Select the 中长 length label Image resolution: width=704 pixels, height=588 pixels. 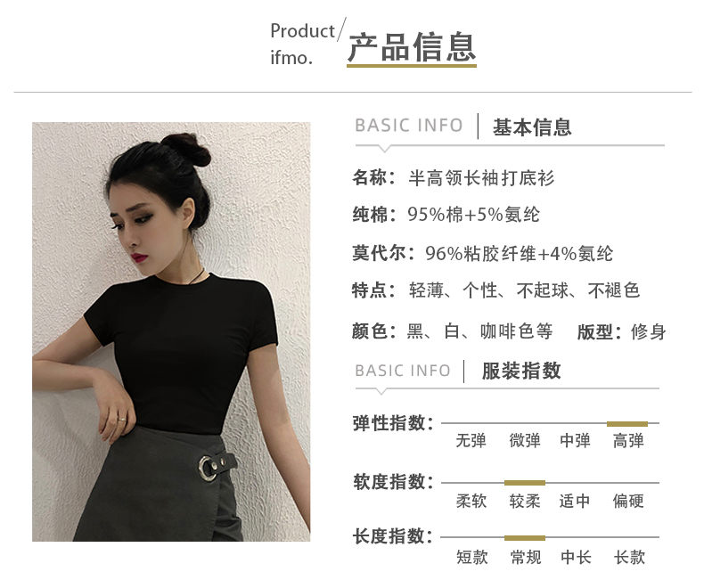point(576,557)
